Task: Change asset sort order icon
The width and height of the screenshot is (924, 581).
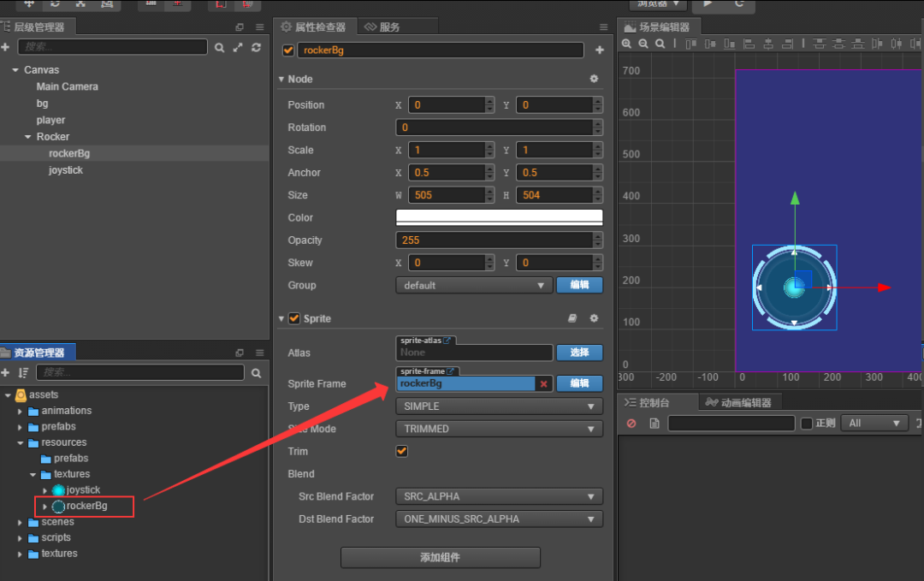Action: pyautogui.click(x=23, y=372)
